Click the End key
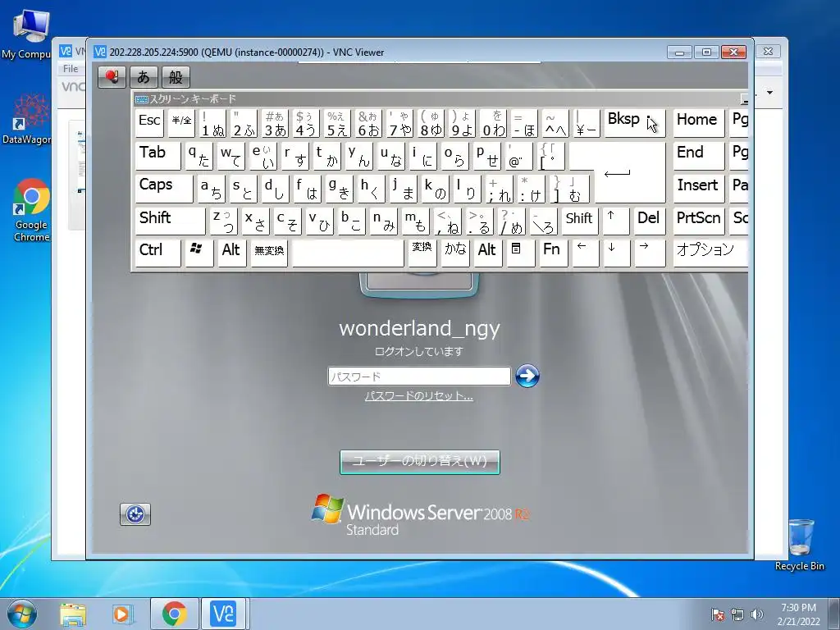 [x=699, y=155]
